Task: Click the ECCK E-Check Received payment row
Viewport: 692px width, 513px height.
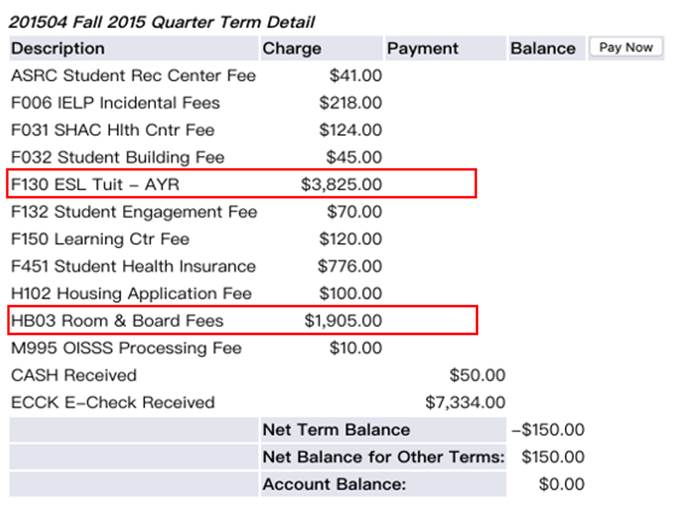Action: click(112, 402)
